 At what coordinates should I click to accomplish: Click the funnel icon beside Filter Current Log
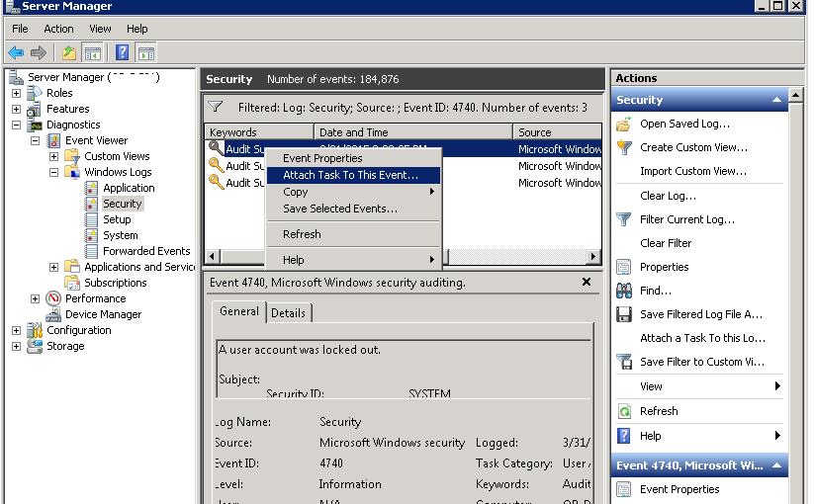(624, 219)
